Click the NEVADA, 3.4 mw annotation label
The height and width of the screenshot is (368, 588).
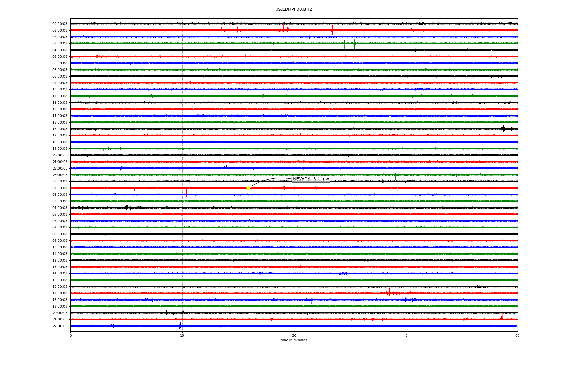311,179
